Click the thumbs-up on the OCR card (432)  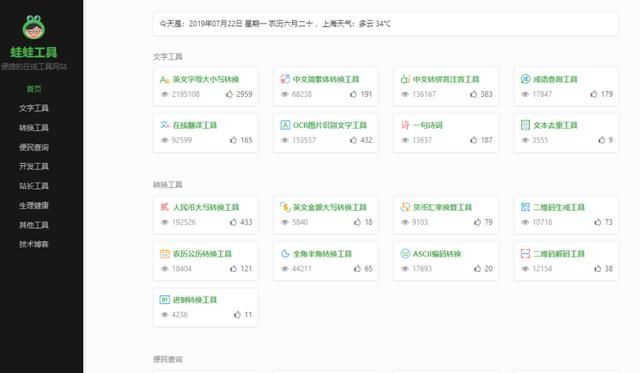[353, 140]
